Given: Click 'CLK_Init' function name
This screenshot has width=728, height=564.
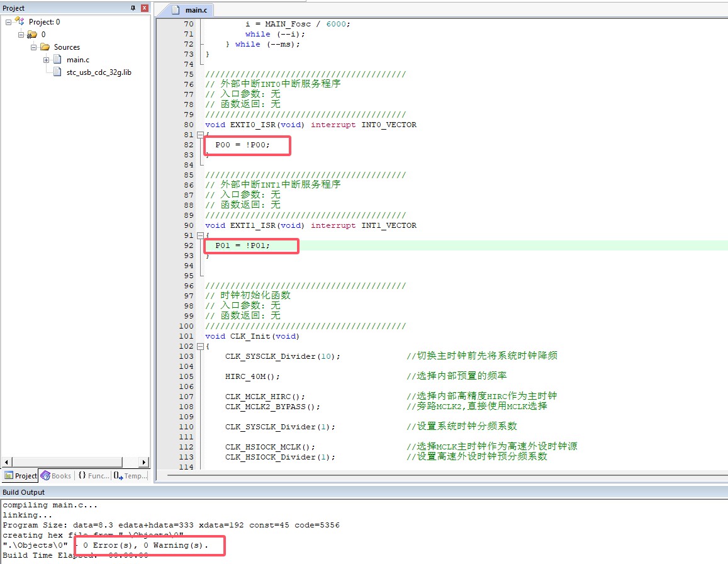Looking at the screenshot, I should pyautogui.click(x=250, y=336).
